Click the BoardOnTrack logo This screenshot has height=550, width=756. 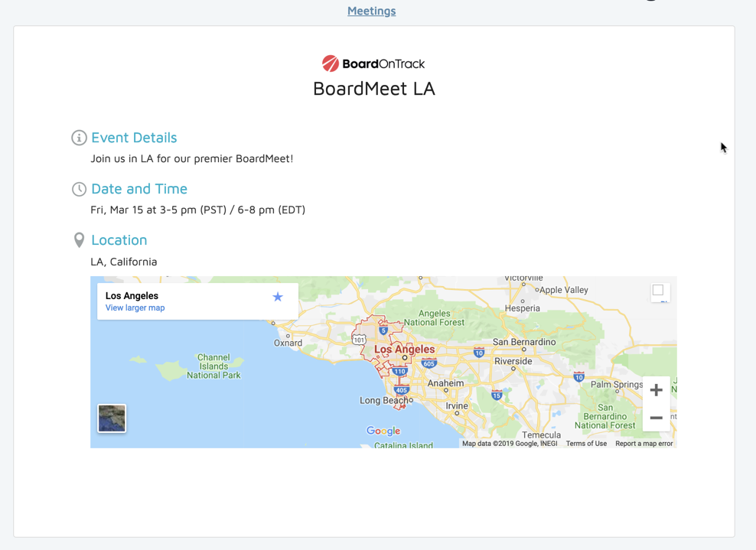pyautogui.click(x=373, y=63)
